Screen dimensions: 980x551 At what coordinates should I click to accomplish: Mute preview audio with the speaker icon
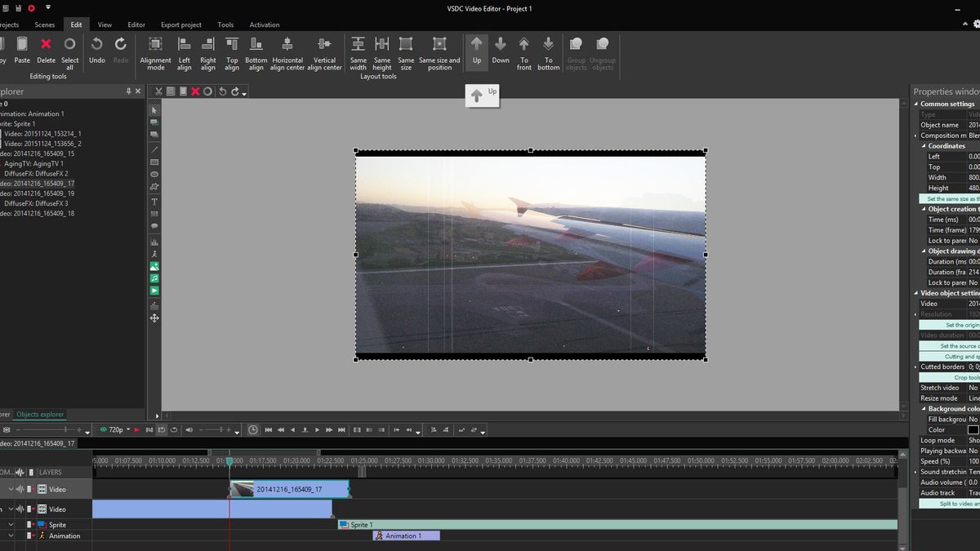pos(189,429)
